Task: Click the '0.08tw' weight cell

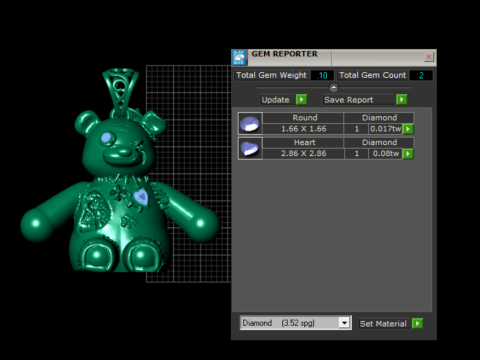Action: pos(385,154)
